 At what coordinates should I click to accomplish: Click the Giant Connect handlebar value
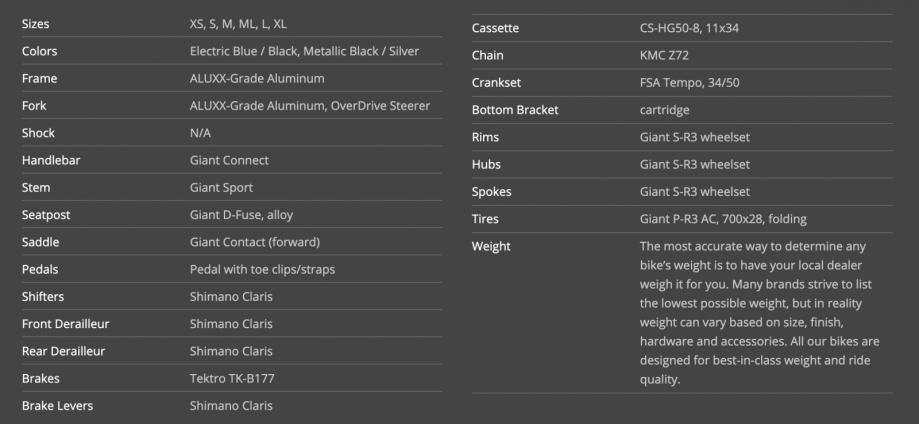tap(229, 160)
